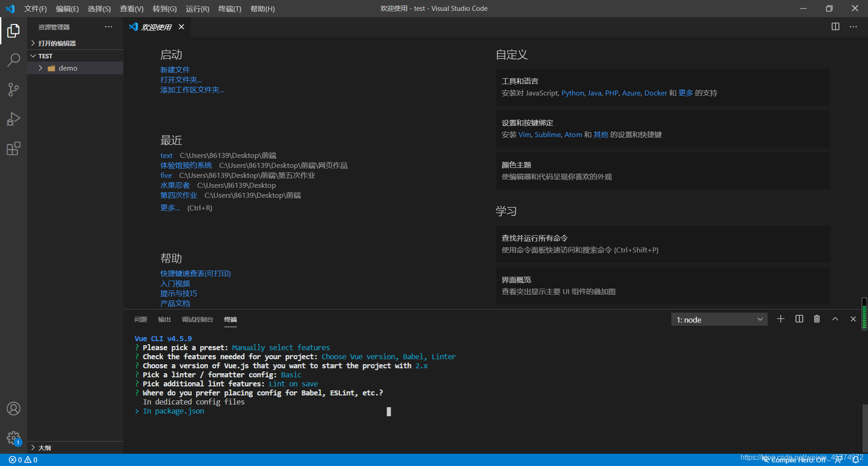Open explorer panel more actions ellipsis

pos(108,27)
